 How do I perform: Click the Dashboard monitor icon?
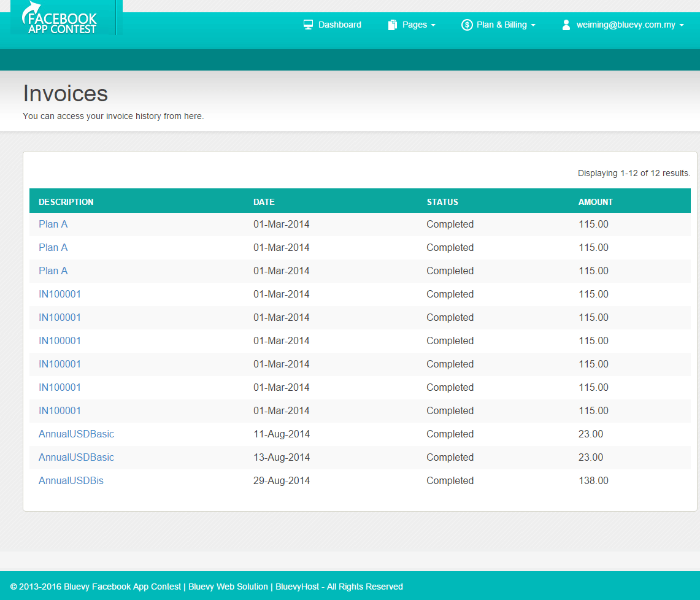[x=308, y=25]
